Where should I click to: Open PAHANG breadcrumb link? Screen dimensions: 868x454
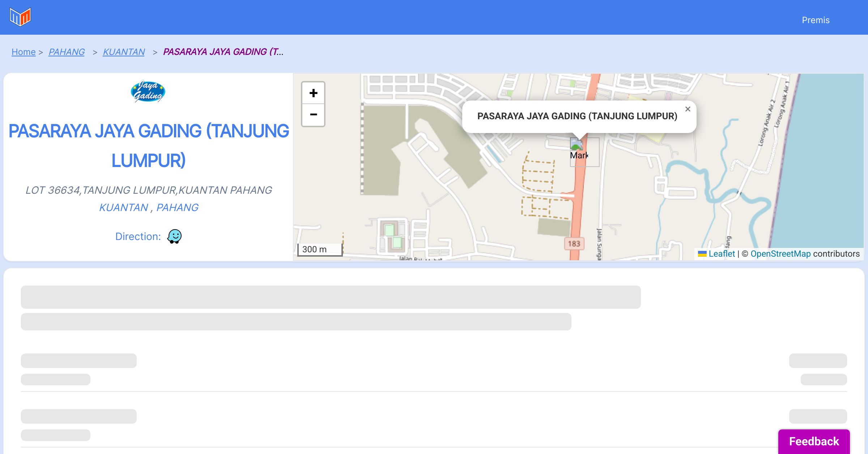pyautogui.click(x=67, y=52)
